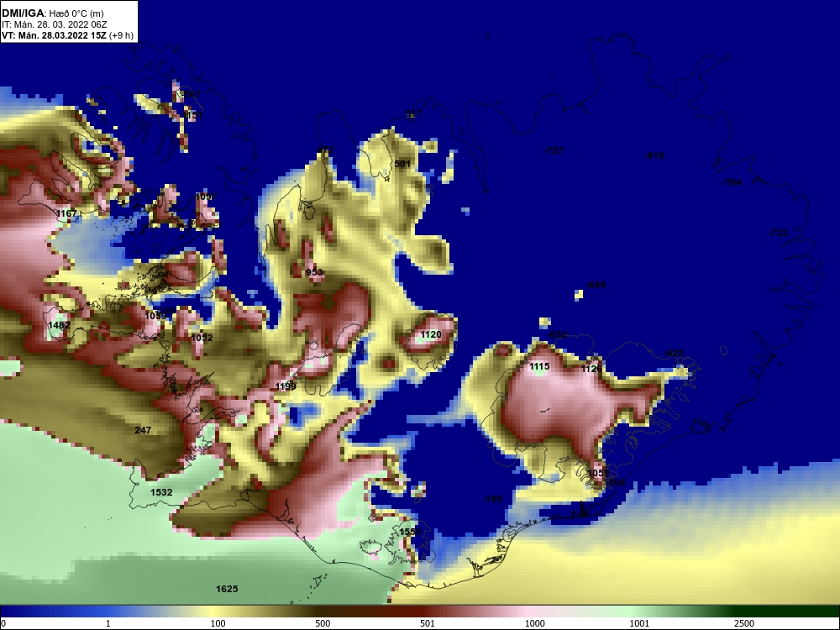Click the map value 1532
The width and height of the screenshot is (840, 630).
161,492
